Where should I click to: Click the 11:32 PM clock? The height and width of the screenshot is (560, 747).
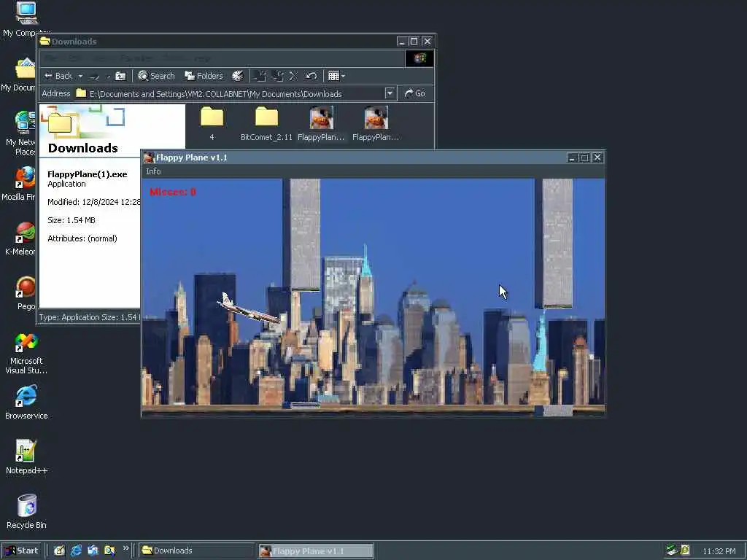[x=719, y=551]
